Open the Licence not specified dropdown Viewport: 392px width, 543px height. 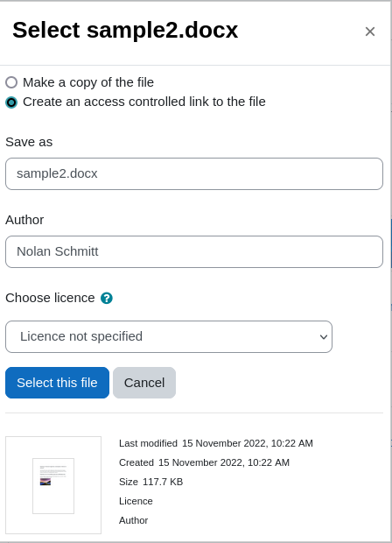(x=169, y=336)
